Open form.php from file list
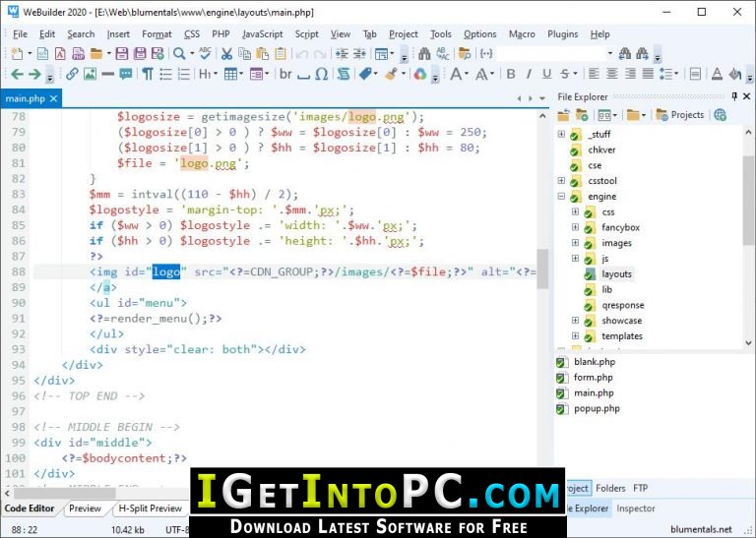The image size is (756, 538). 593,377
